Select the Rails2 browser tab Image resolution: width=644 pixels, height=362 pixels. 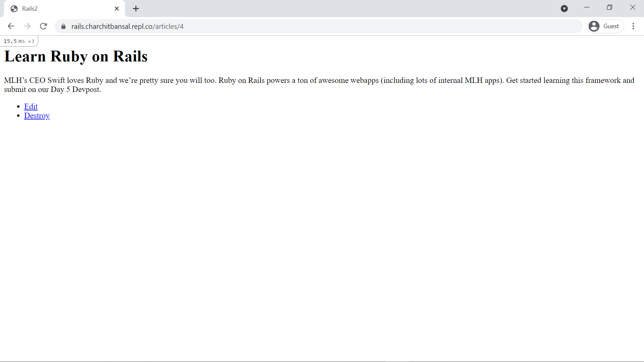[x=64, y=9]
